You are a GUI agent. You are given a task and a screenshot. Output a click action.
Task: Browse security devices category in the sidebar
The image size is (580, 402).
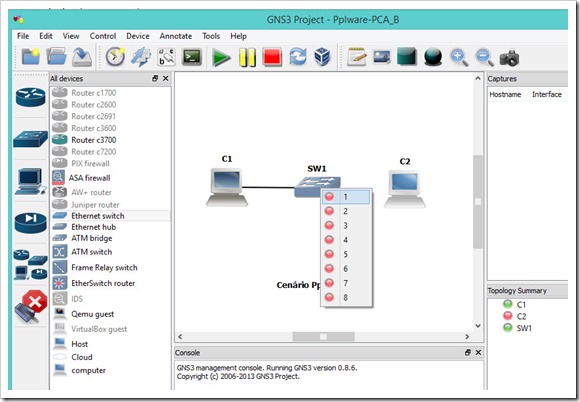(31, 222)
